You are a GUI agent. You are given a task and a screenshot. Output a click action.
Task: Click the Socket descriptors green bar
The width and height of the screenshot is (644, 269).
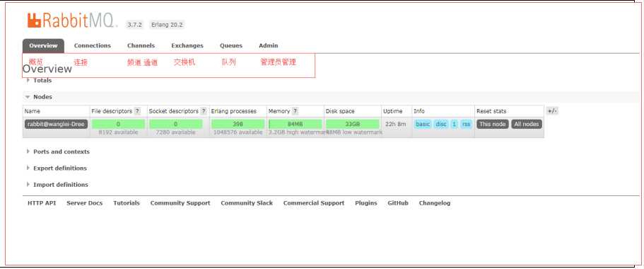coord(176,124)
